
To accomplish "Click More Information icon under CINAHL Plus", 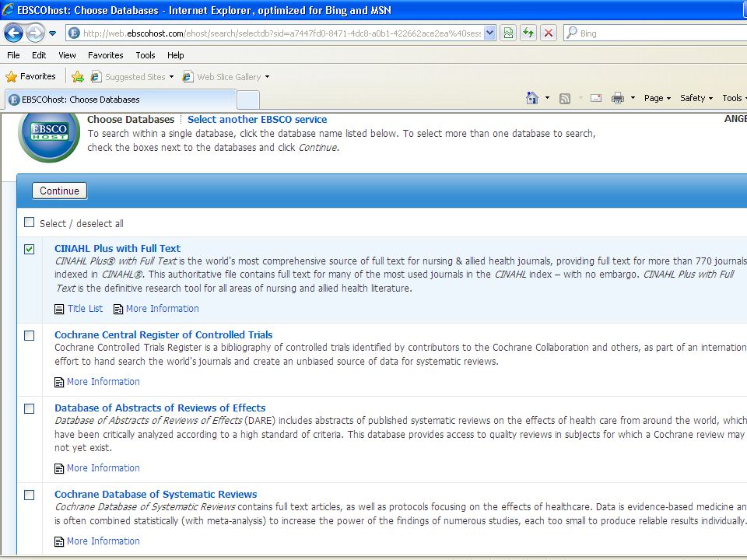I will [x=118, y=309].
